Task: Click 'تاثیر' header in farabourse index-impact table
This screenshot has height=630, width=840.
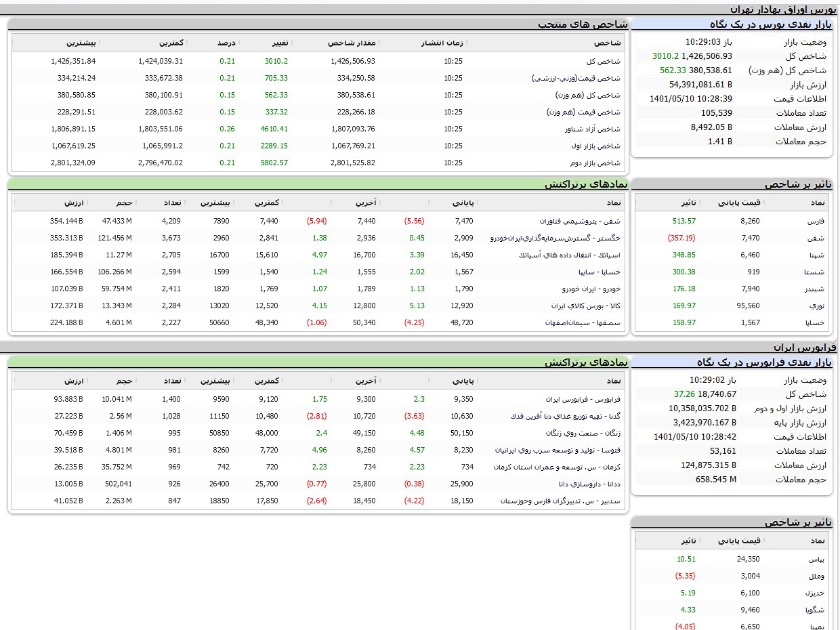Action: click(690, 541)
